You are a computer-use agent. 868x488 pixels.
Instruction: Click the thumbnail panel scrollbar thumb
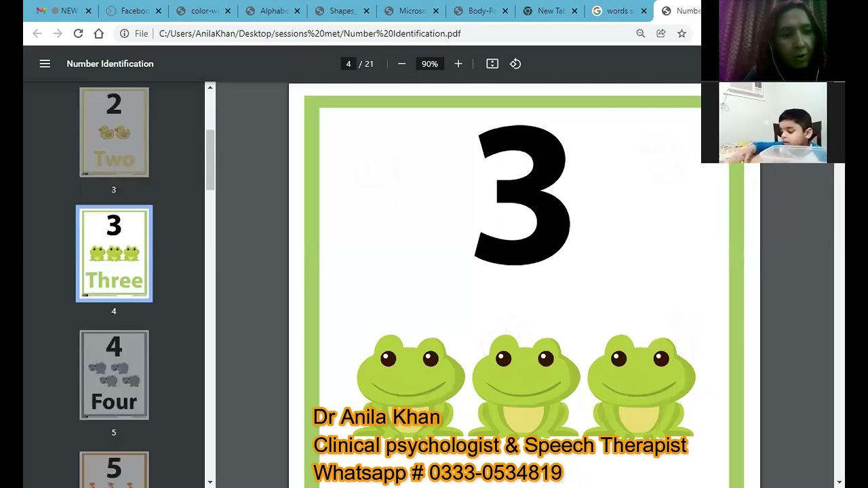210,159
